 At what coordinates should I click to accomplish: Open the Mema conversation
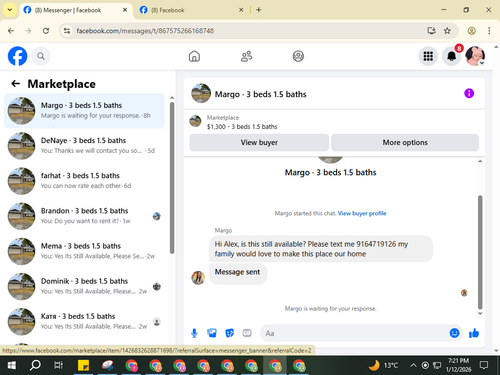pos(84,251)
